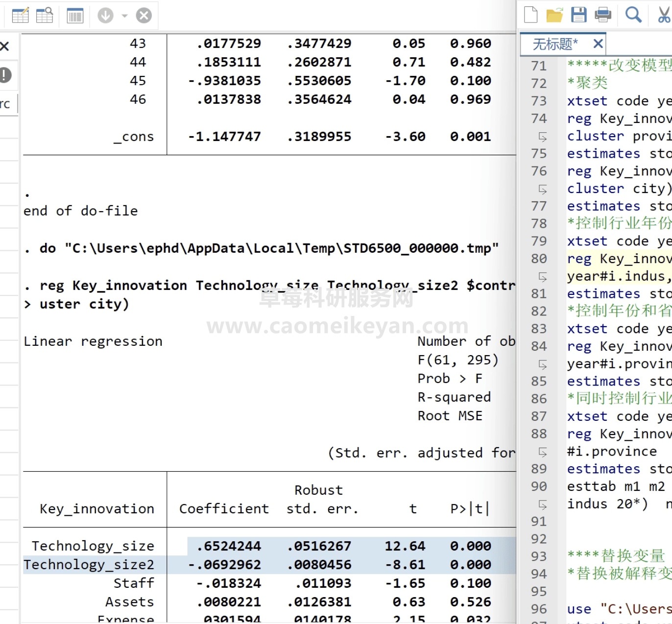Click the Break (stop) icon
The image size is (672, 624).
(144, 16)
